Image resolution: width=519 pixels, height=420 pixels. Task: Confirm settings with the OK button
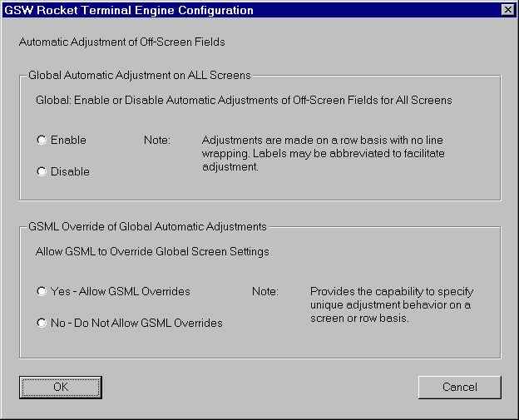click(61, 388)
